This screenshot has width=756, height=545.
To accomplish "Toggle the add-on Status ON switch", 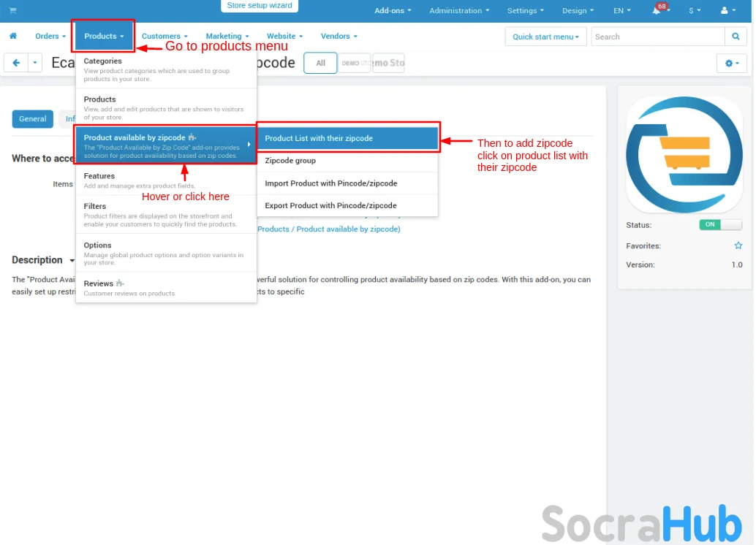I will pos(720,224).
